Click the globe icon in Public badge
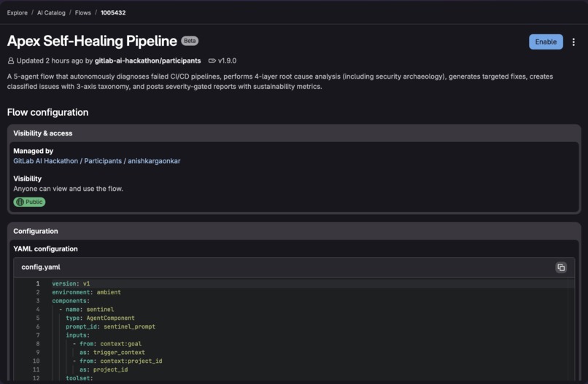Viewport: 588px width, 384px height. [x=20, y=202]
